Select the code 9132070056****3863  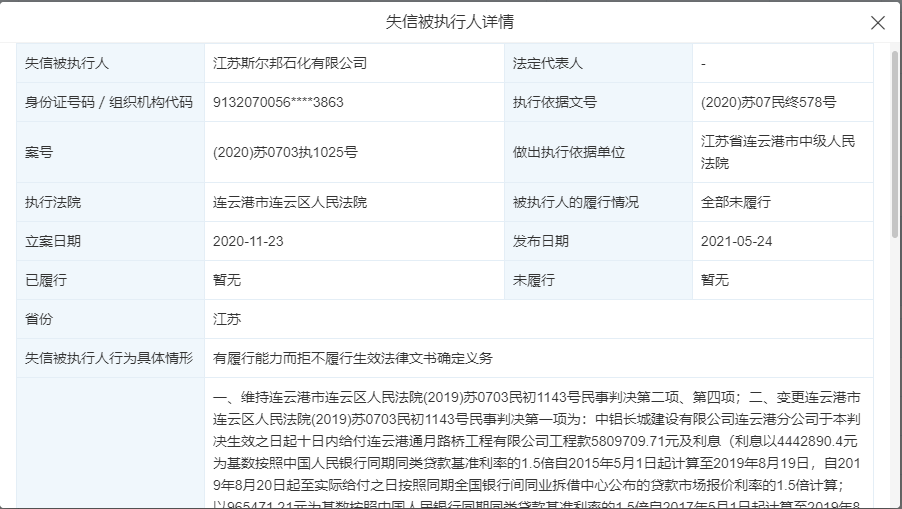point(278,102)
